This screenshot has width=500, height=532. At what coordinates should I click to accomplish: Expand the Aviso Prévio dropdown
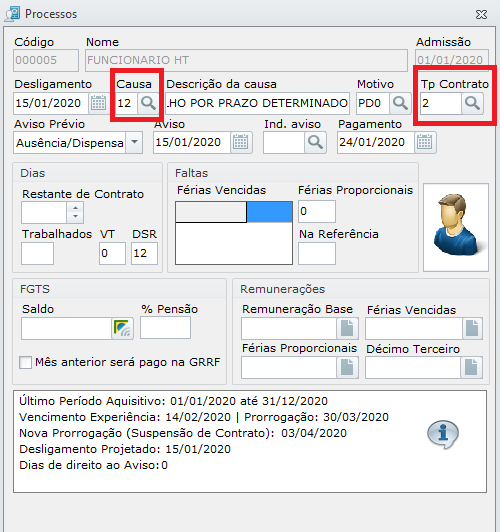click(x=134, y=142)
